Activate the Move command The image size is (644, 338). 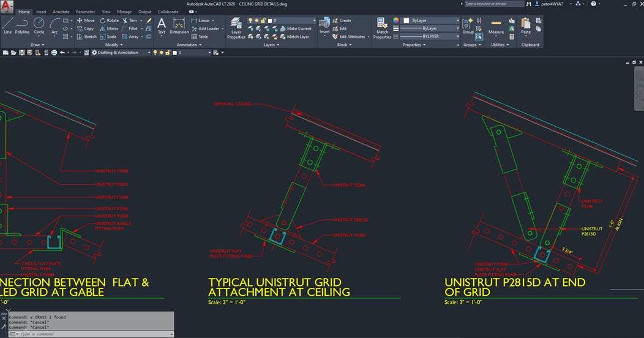(86, 20)
